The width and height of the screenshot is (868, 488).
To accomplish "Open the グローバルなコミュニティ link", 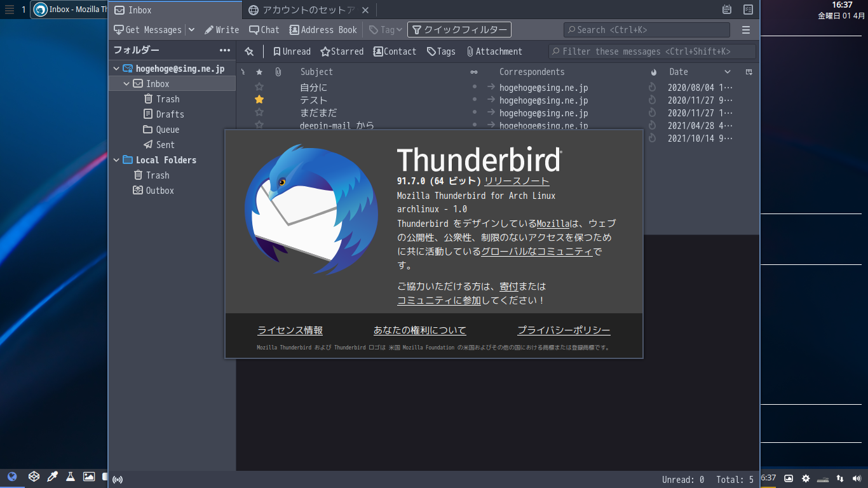I will [537, 252].
